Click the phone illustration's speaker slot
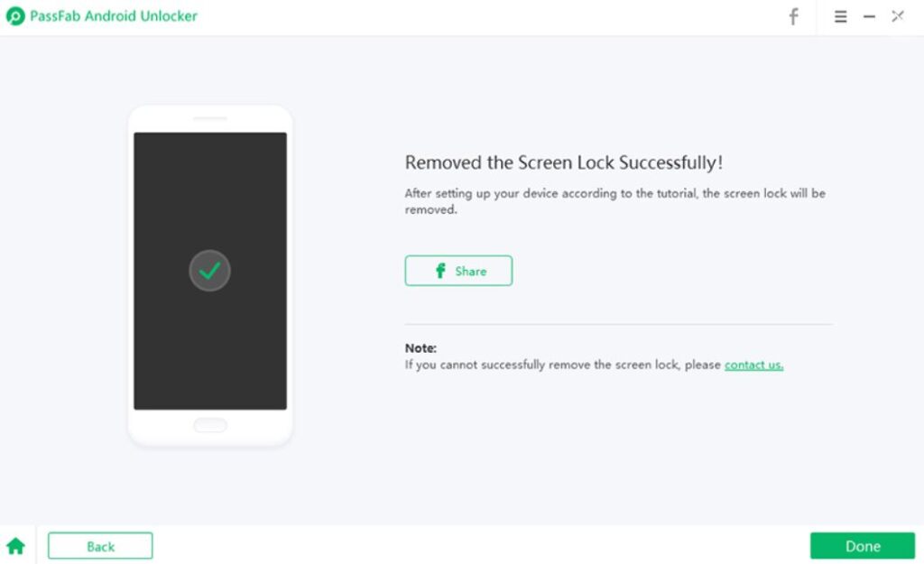Viewport: 924px width, 564px height. tap(210, 118)
